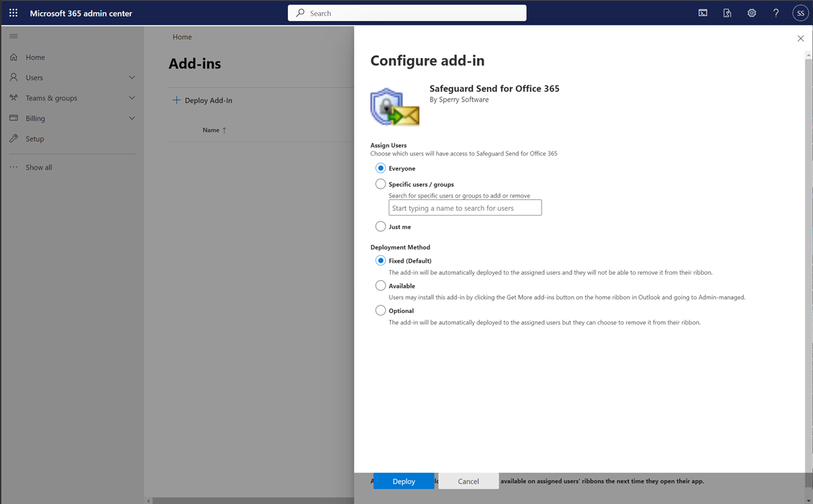Screen dimensions: 813x504
Task: Collapse navigation with the hamburger icon
Action: (14, 35)
